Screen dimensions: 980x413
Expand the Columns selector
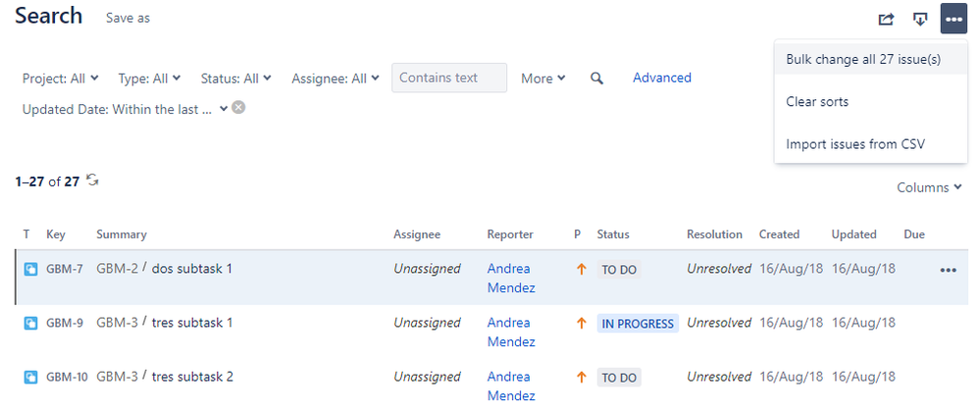coord(929,187)
